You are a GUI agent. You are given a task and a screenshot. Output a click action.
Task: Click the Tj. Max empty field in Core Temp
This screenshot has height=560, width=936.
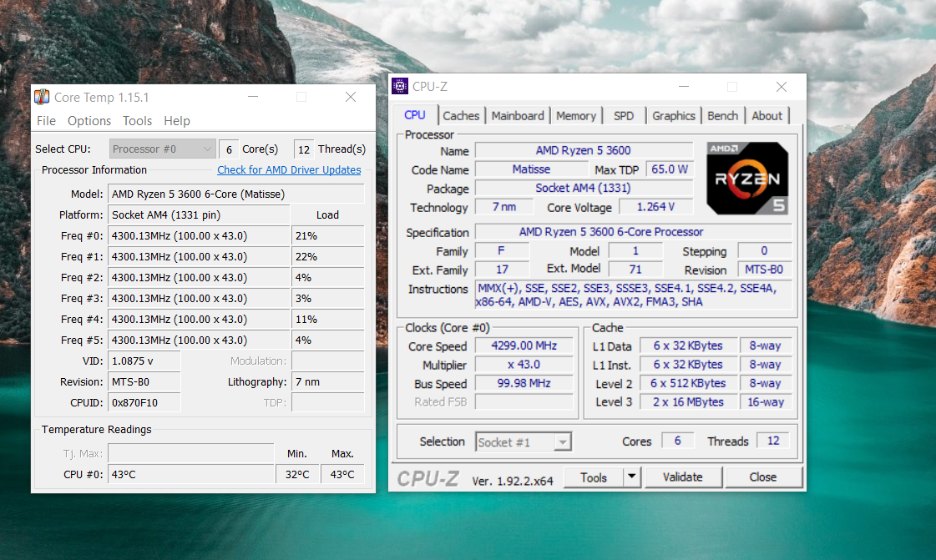[190, 453]
